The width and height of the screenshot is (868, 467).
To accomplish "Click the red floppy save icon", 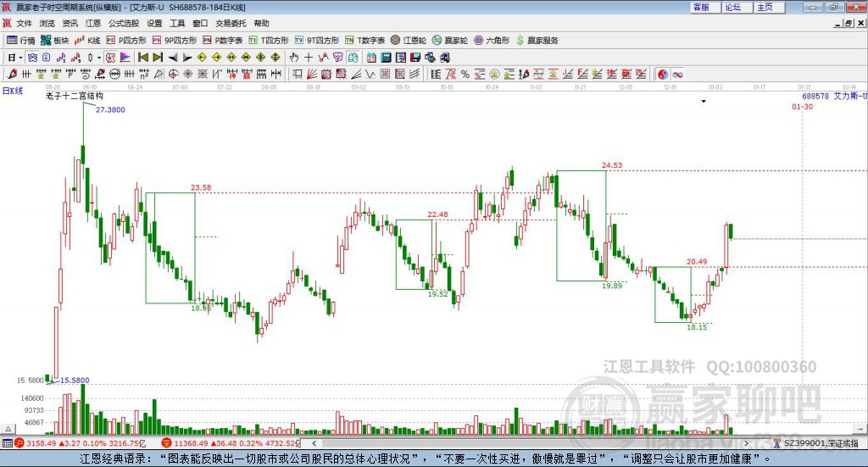I will point(415,58).
